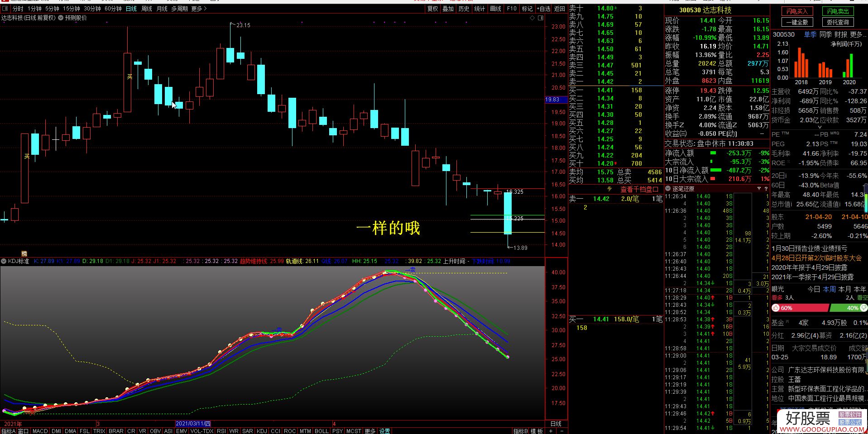The width and height of the screenshot is (868, 434).
Task: Select the KDJ indicator tab
Action: point(262,431)
